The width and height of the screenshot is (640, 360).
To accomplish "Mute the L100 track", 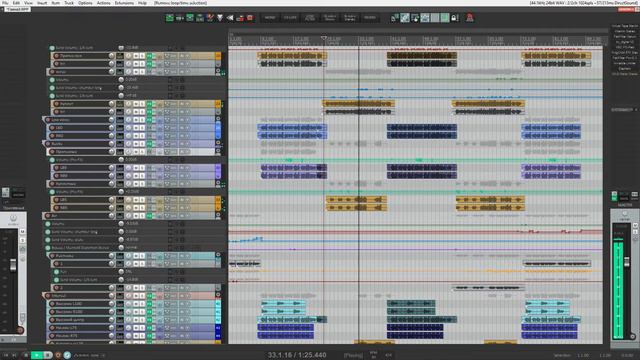I will [136, 304].
